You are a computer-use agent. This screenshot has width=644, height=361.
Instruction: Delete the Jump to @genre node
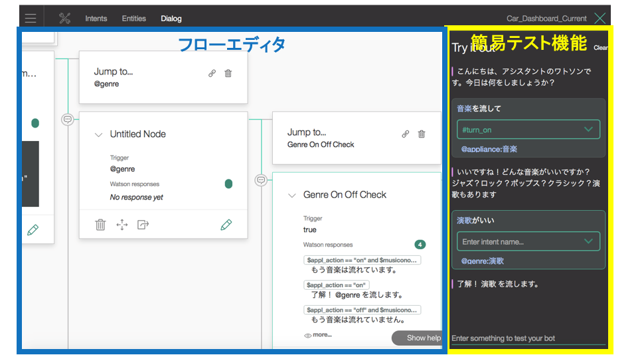tap(228, 73)
